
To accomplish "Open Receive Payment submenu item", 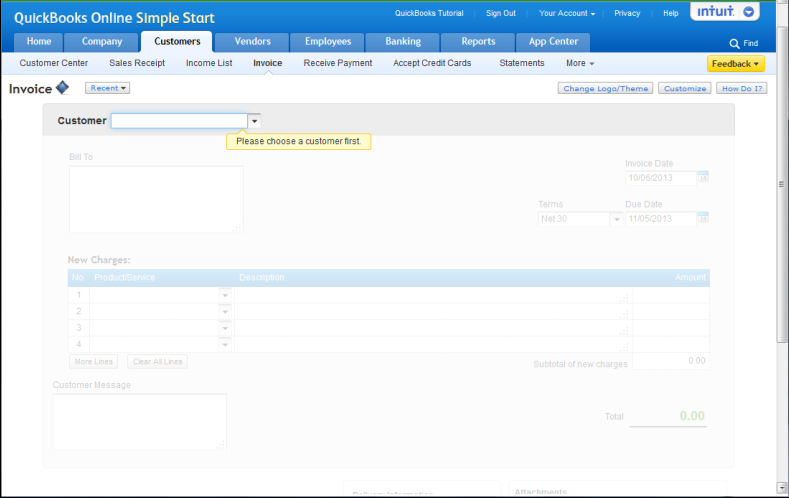I will click(x=338, y=63).
